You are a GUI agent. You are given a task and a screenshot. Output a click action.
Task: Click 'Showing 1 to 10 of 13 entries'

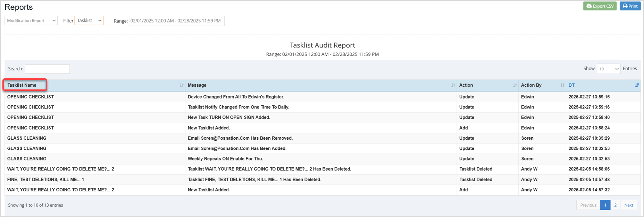[x=36, y=205]
